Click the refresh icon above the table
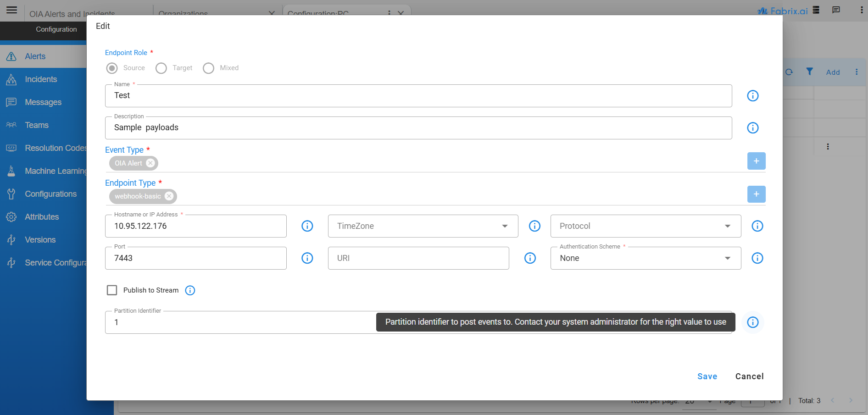Viewport: 868px width, 415px height. point(789,72)
